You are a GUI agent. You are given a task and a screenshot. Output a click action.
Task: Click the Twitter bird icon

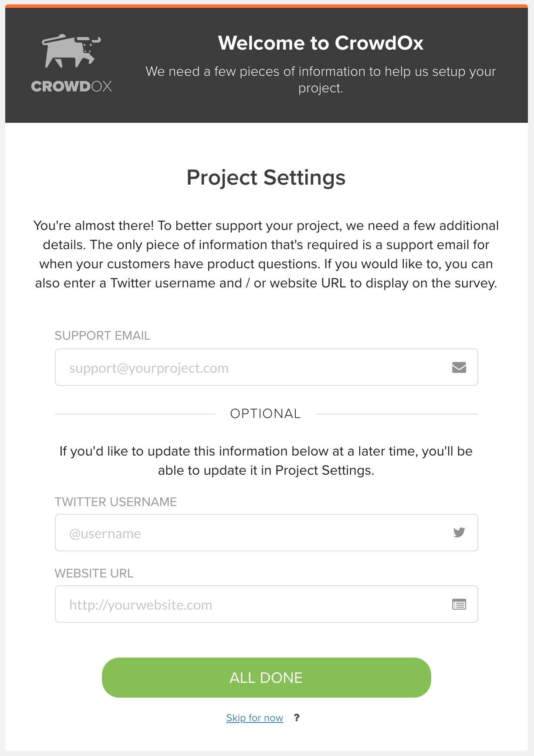459,533
